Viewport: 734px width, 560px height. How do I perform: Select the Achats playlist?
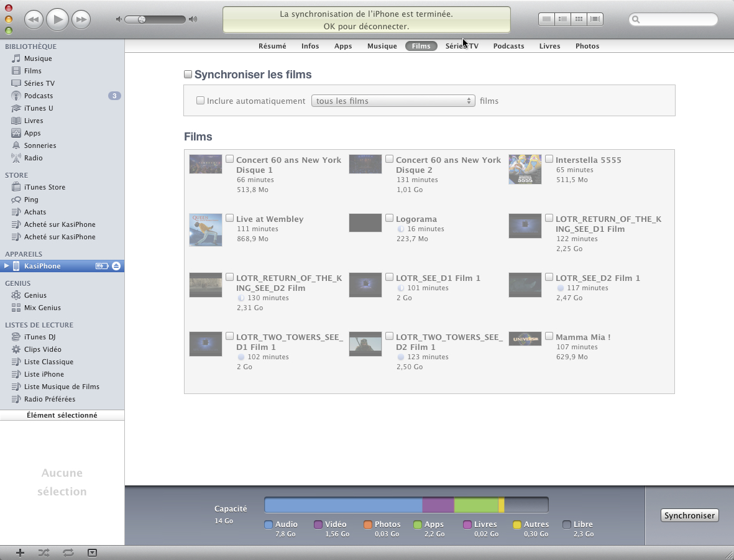pyautogui.click(x=35, y=212)
